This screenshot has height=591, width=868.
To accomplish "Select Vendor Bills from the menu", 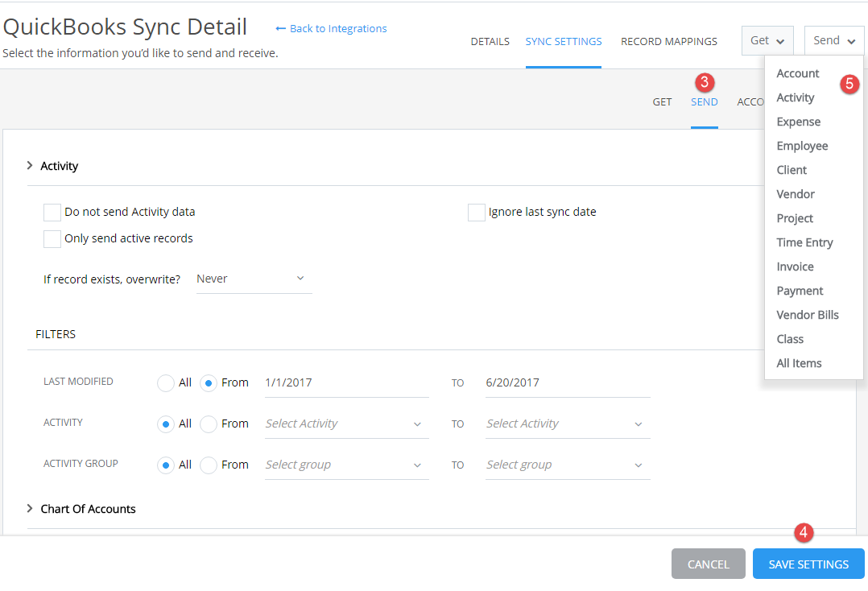I will [808, 314].
